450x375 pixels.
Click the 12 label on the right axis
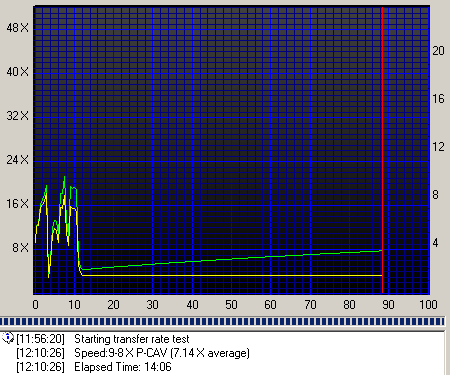[438, 147]
